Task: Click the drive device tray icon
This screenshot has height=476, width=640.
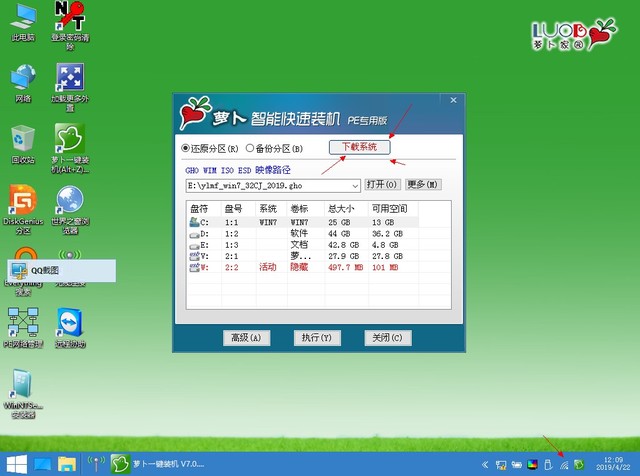Action: pyautogui.click(x=517, y=465)
